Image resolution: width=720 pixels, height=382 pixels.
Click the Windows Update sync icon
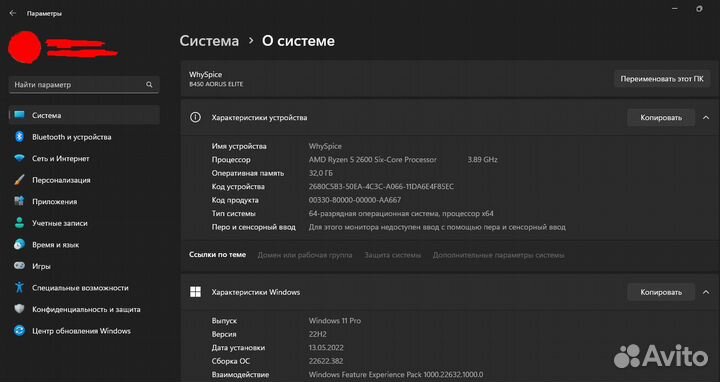coord(19,331)
